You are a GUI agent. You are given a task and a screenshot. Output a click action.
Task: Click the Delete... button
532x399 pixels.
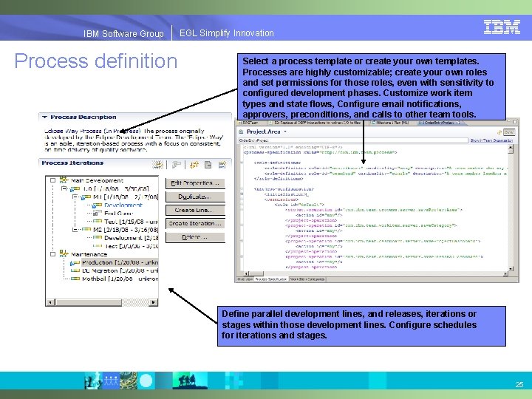click(195, 237)
